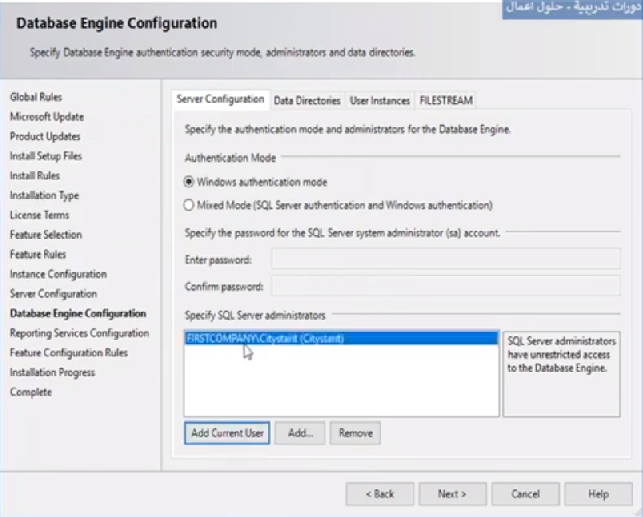Click Install Rules step in sidebar
Viewport: 643px width, 517px height.
[35, 176]
